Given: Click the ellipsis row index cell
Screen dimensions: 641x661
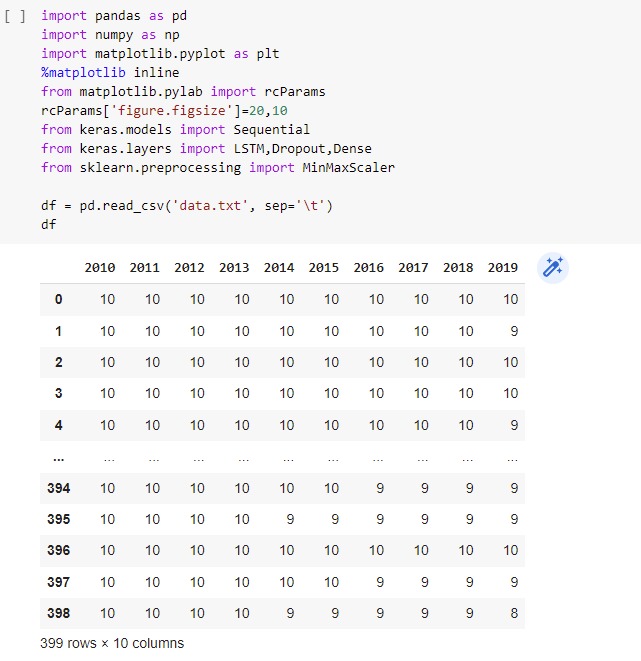Looking at the screenshot, I should point(59,459).
